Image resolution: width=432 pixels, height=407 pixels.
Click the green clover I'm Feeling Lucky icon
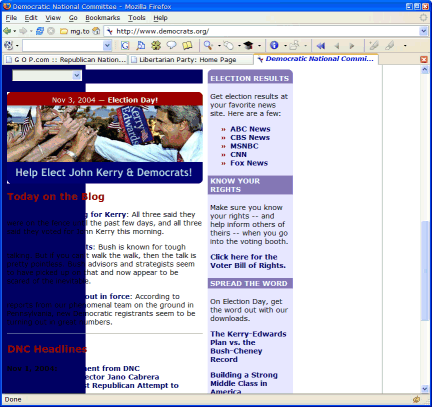(156, 45)
